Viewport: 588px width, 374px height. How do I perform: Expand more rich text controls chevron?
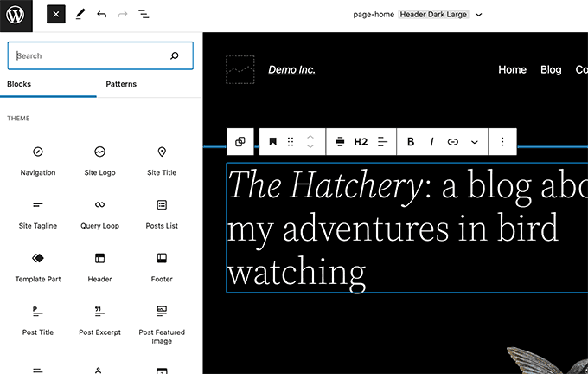click(474, 142)
